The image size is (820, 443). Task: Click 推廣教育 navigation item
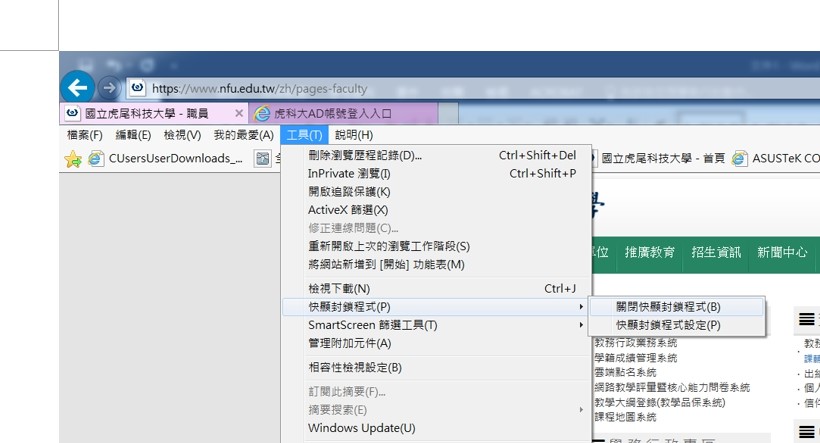pos(650,253)
